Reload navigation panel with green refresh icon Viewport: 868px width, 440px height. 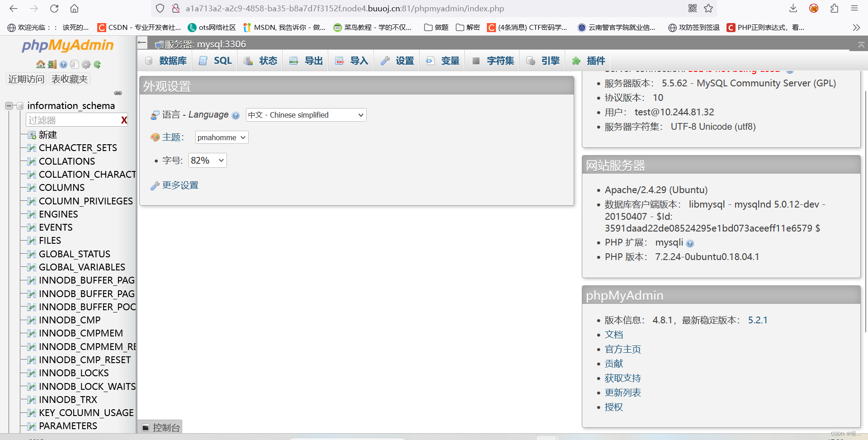point(97,64)
